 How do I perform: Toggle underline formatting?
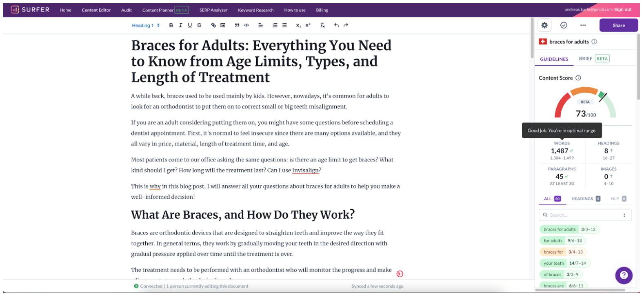[190, 25]
